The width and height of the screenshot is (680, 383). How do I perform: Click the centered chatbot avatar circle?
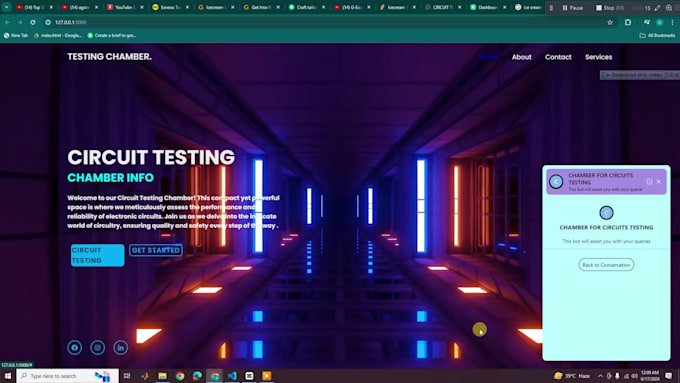(606, 213)
